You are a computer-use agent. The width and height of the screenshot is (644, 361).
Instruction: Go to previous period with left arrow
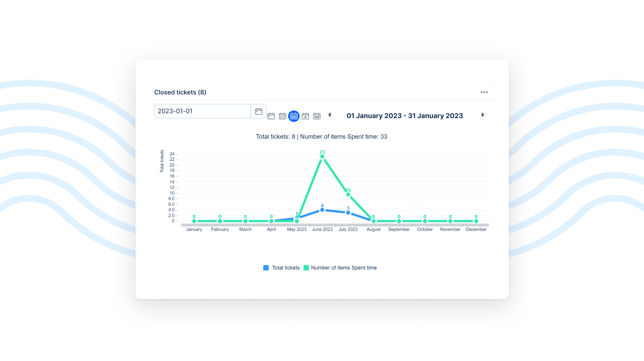pyautogui.click(x=330, y=115)
